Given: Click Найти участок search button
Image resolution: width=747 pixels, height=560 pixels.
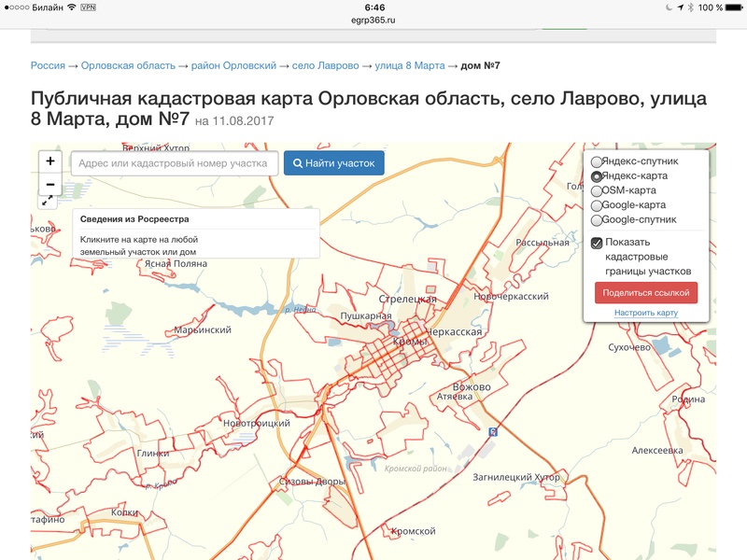Looking at the screenshot, I should click(x=334, y=162).
